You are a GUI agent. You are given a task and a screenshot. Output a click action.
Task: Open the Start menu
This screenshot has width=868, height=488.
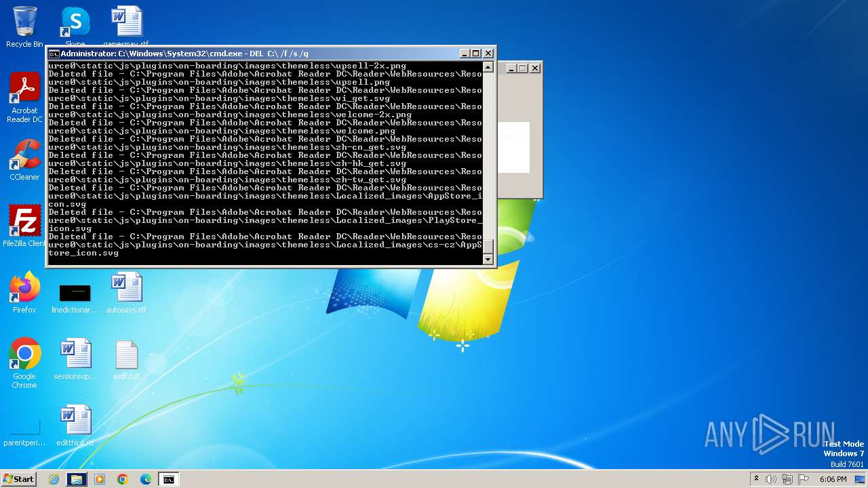[x=18, y=479]
